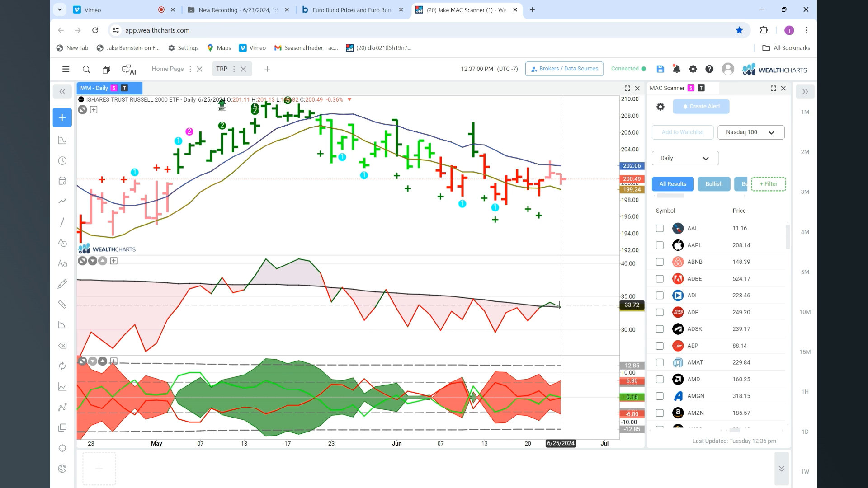Screen dimensions: 868x488
Task: Select the pencil freehand tool
Action: pyautogui.click(x=62, y=284)
